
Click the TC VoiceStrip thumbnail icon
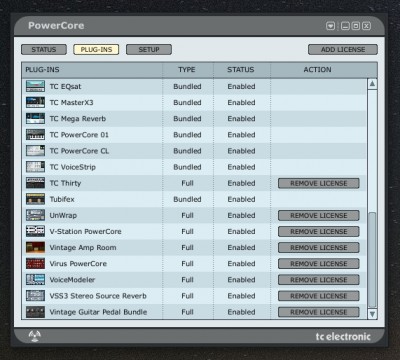pos(35,167)
